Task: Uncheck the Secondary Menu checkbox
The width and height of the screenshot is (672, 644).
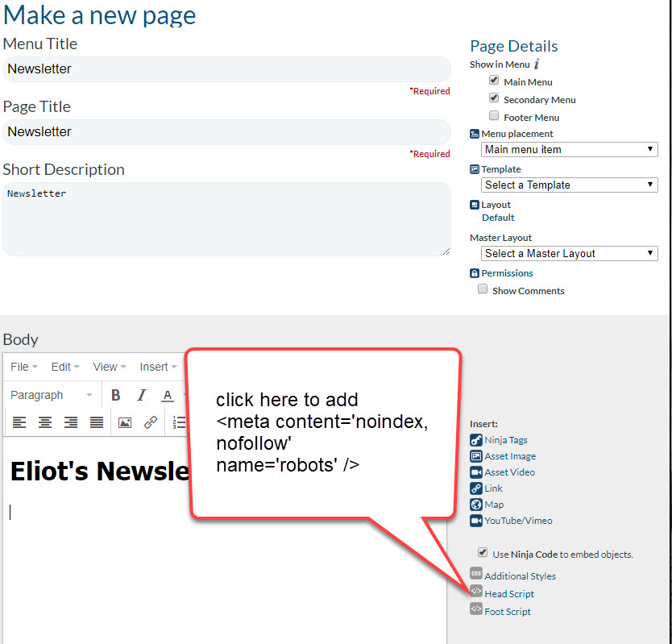Action: coord(494,98)
